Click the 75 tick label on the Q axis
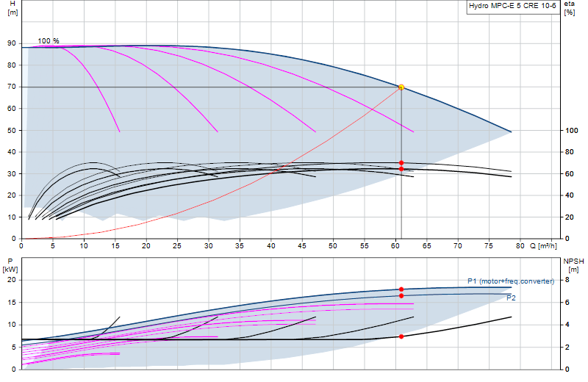 point(489,246)
